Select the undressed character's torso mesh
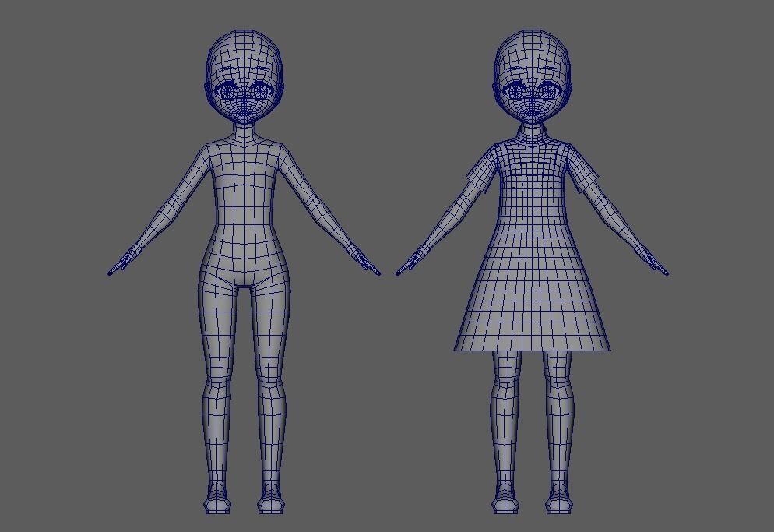This screenshot has width=774, height=532. (244, 213)
